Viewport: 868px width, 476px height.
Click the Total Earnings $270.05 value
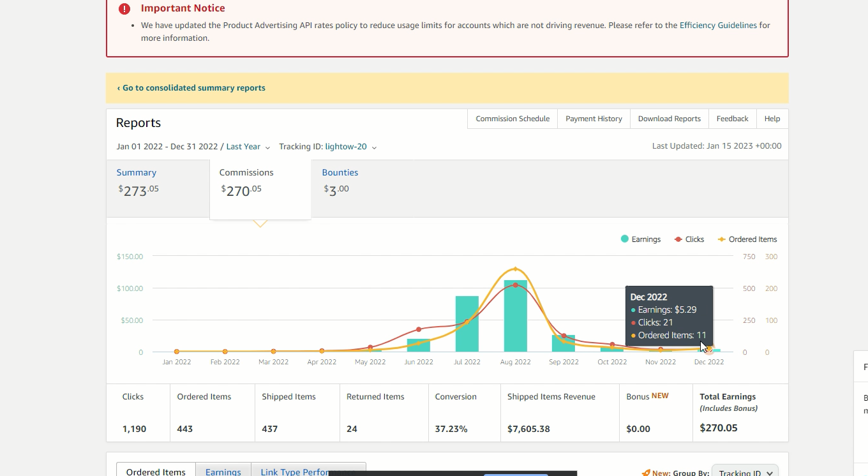[719, 428]
